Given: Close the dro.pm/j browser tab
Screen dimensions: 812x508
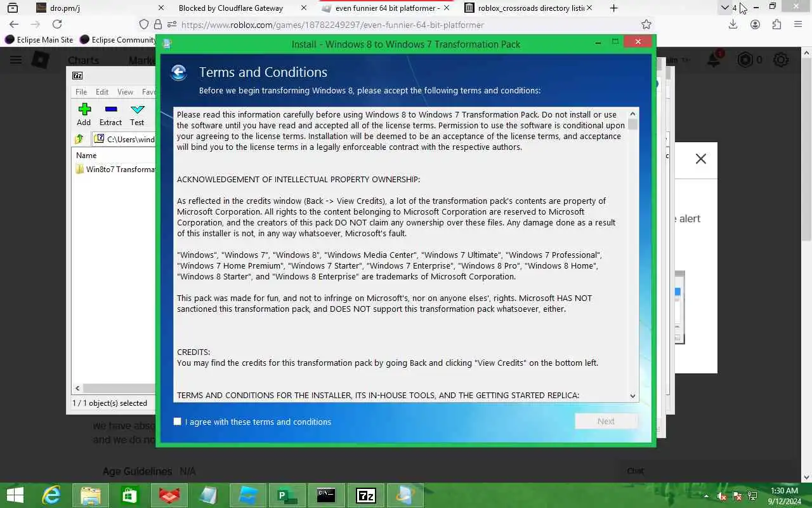Looking at the screenshot, I should 160,8.
